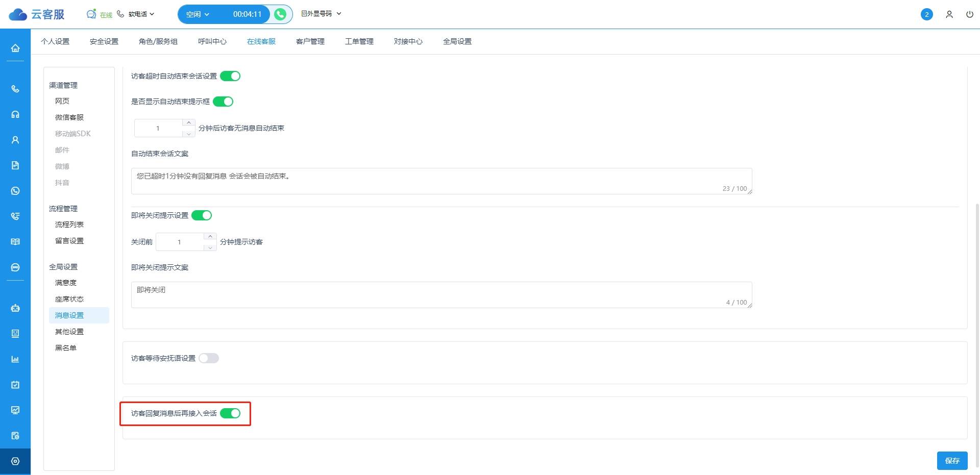Open the notification badge showing 2
980x475 pixels.
tap(927, 14)
